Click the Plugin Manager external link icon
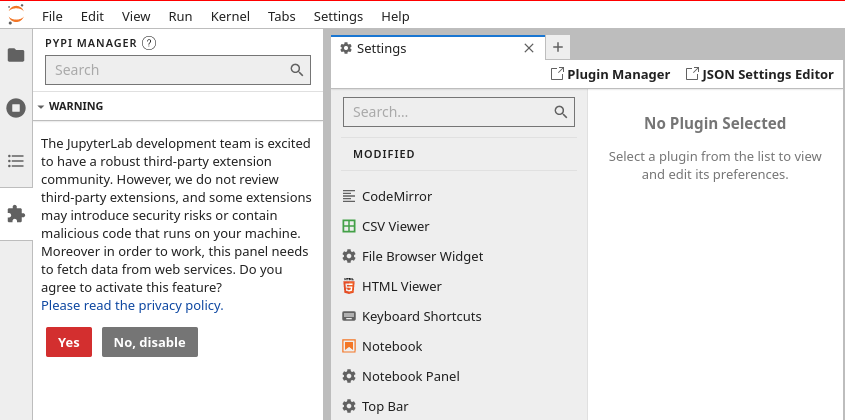 [x=557, y=74]
